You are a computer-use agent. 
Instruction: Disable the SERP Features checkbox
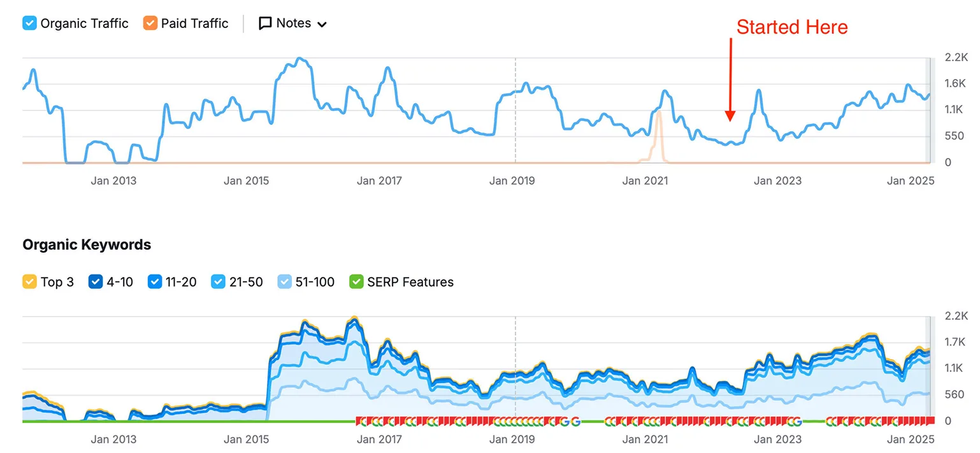(356, 282)
